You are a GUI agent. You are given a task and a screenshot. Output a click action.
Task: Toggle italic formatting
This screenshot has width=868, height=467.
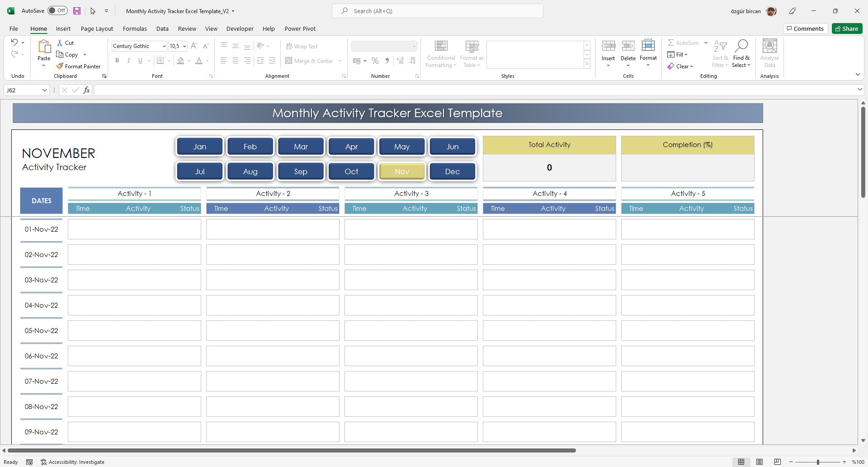[128, 60]
